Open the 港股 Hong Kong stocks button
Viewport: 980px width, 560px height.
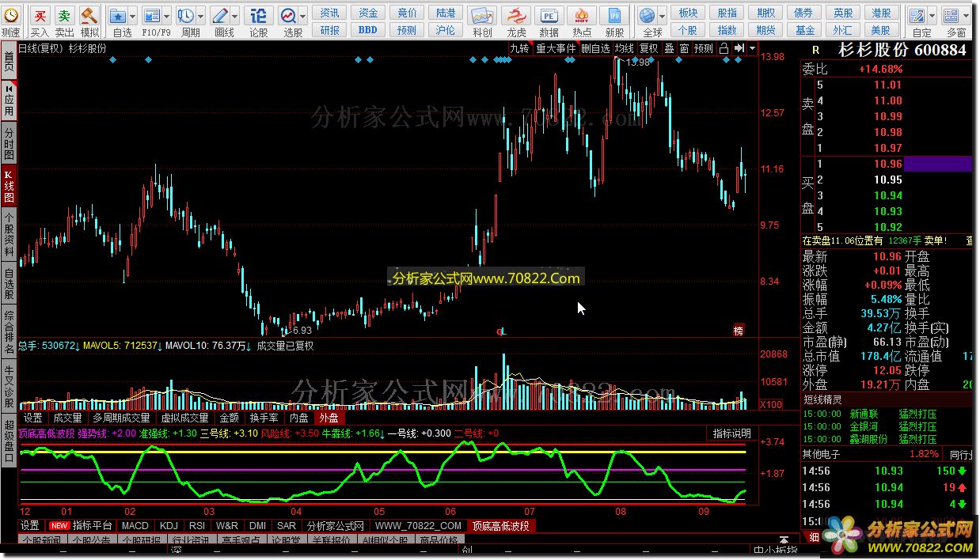[x=882, y=13]
